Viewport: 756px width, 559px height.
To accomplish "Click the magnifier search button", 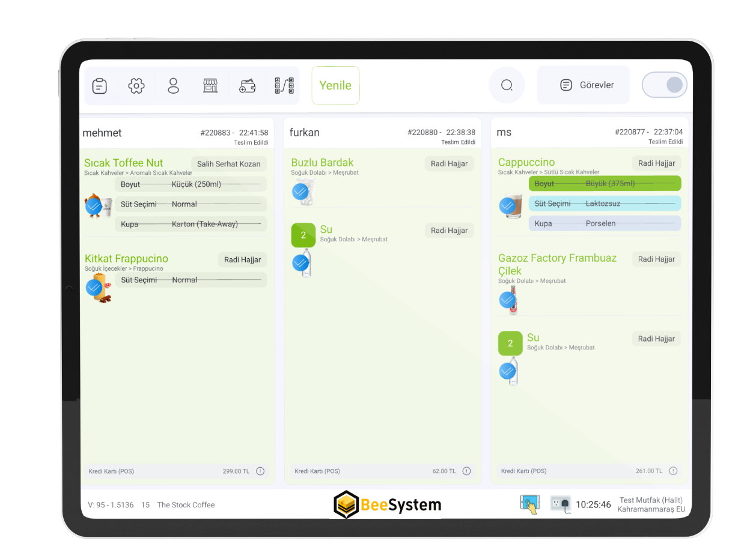I will point(507,85).
